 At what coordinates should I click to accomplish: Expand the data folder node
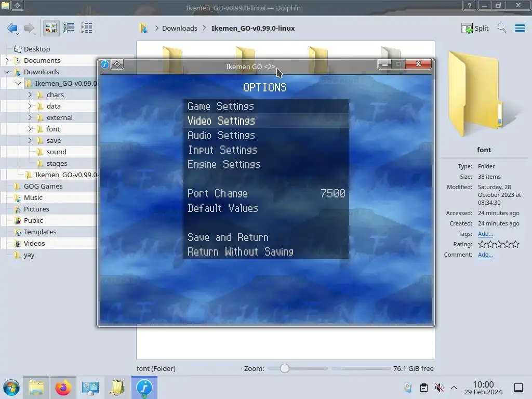point(30,106)
